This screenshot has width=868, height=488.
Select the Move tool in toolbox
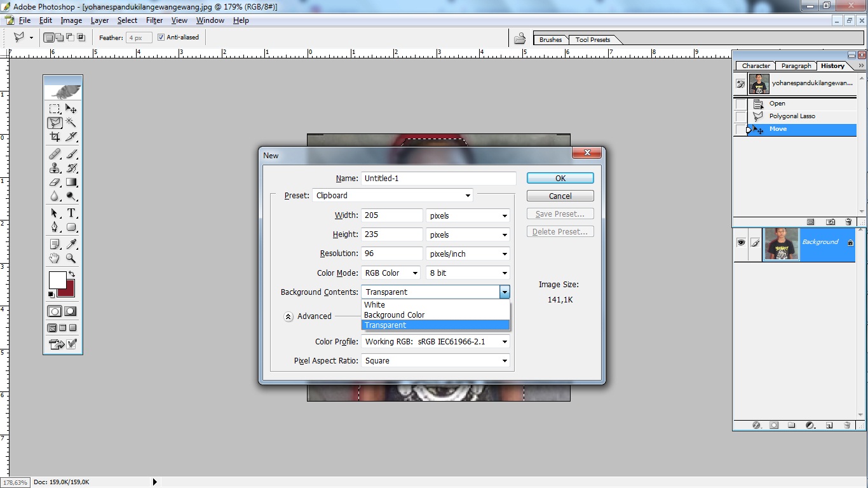[71, 109]
